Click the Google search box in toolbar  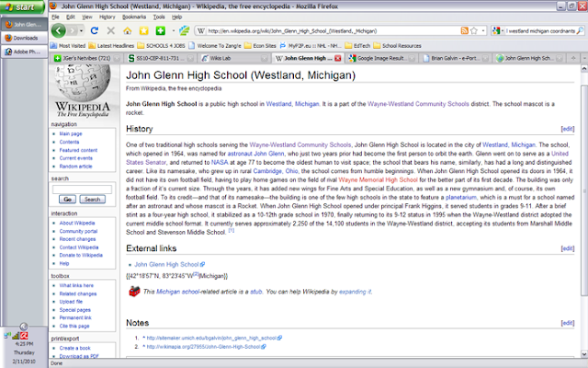pyautogui.click(x=539, y=30)
